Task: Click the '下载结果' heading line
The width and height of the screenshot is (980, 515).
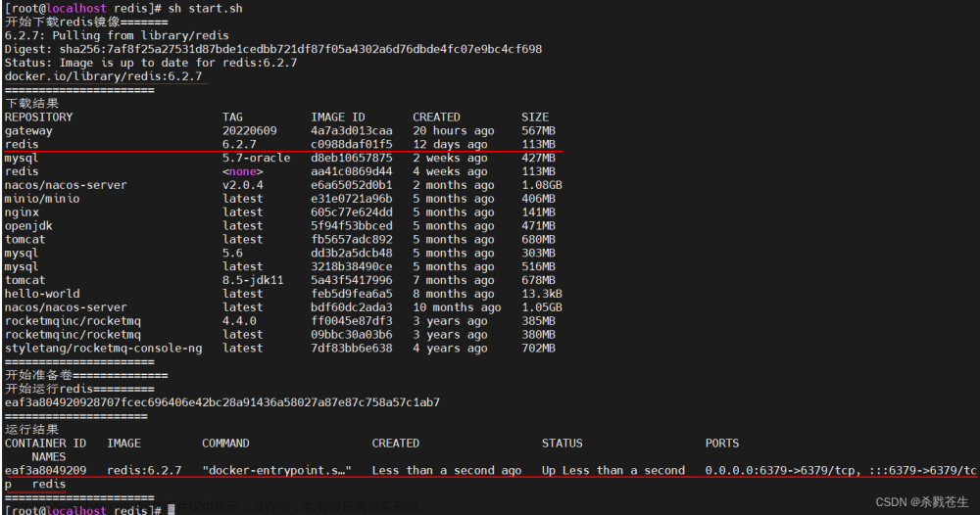Action: coord(31,103)
